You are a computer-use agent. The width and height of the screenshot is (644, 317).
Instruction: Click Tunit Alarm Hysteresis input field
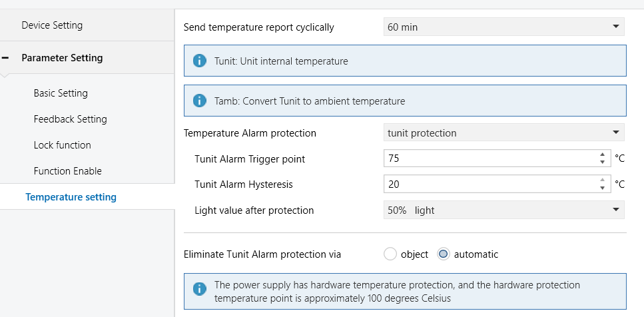(x=489, y=184)
